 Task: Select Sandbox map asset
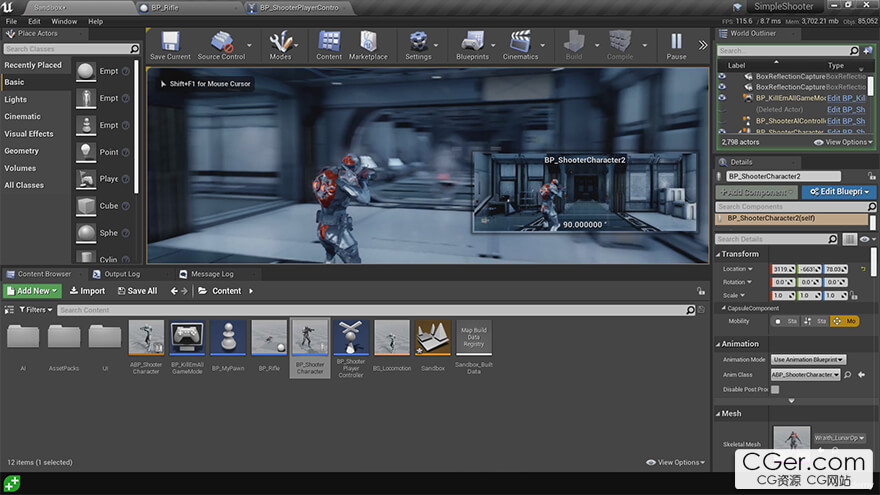pos(433,346)
